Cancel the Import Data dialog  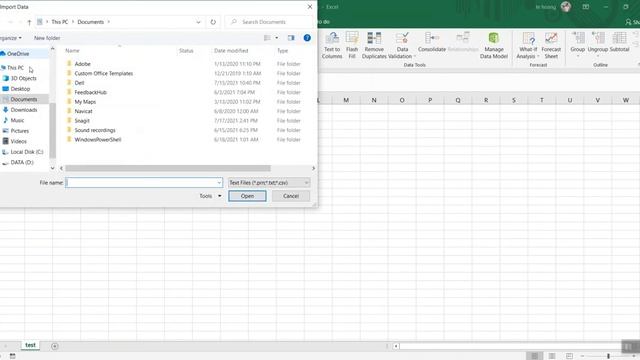tap(291, 196)
